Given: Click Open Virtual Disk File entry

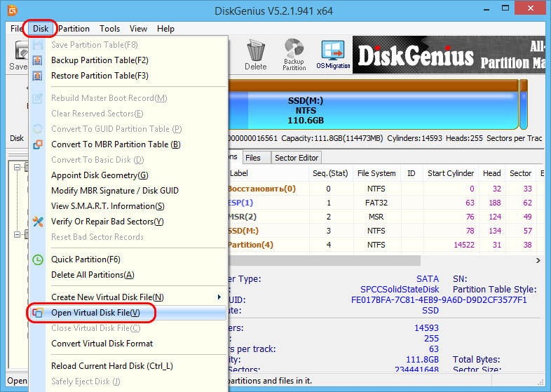Looking at the screenshot, I should coord(128,313).
